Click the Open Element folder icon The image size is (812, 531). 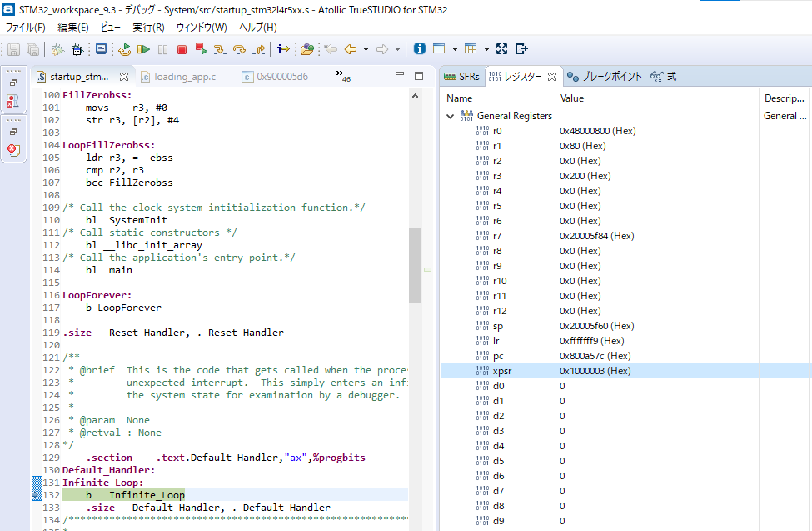point(307,49)
